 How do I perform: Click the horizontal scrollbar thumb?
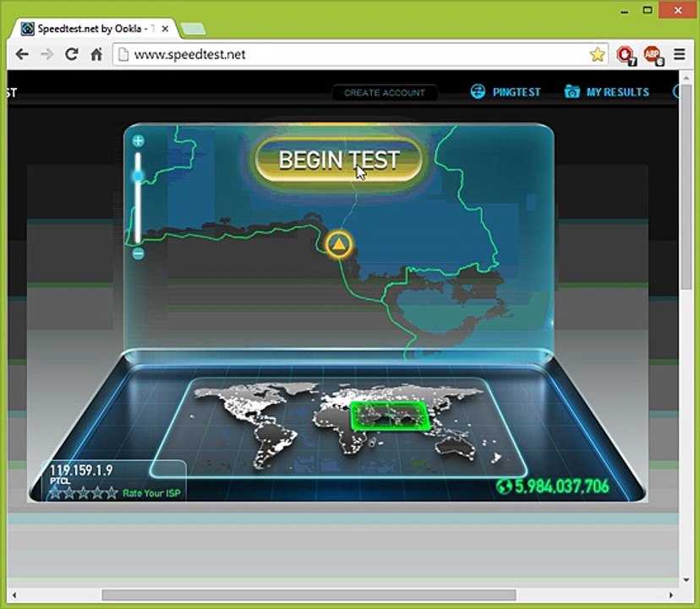coord(309,595)
